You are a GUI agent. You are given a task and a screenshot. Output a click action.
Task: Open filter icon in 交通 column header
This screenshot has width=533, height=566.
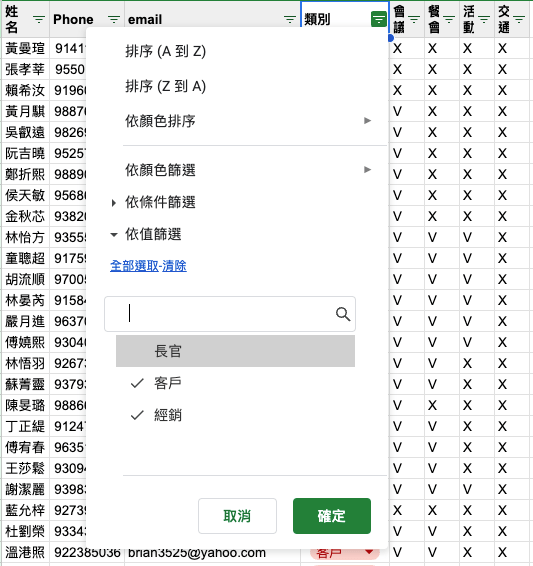519,19
